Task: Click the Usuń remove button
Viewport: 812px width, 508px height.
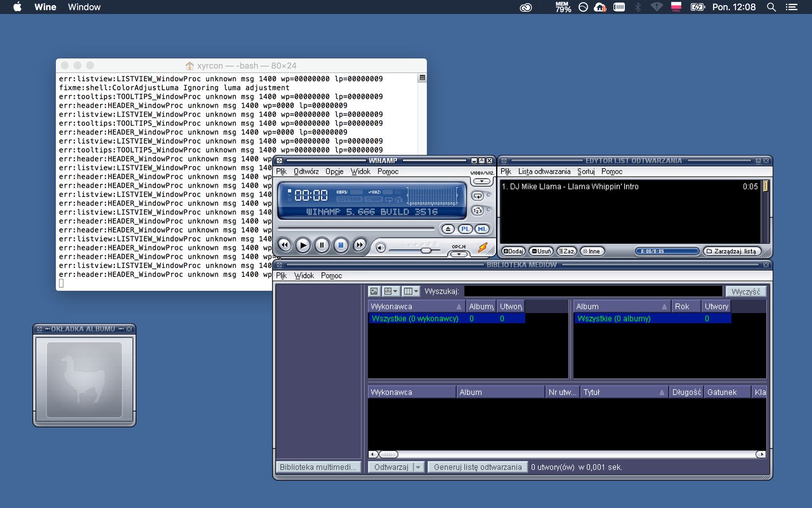Action: (x=541, y=251)
